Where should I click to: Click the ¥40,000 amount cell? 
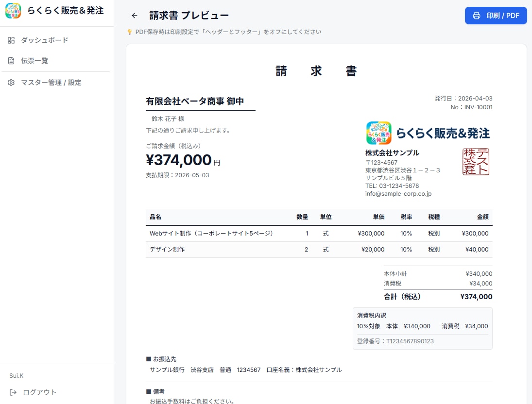(477, 249)
